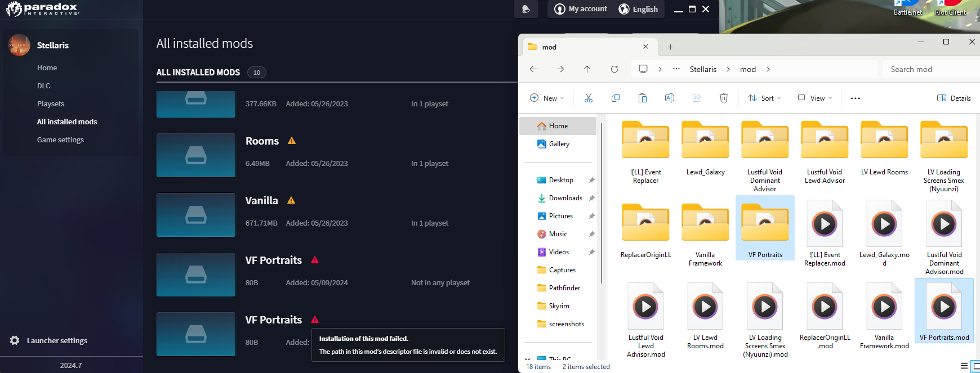The width and height of the screenshot is (980, 373).
Task: Open My account button
Action: (581, 9)
